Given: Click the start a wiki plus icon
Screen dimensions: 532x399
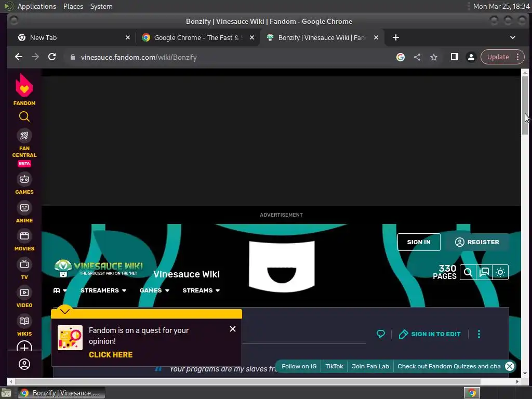Looking at the screenshot, I should [24, 347].
